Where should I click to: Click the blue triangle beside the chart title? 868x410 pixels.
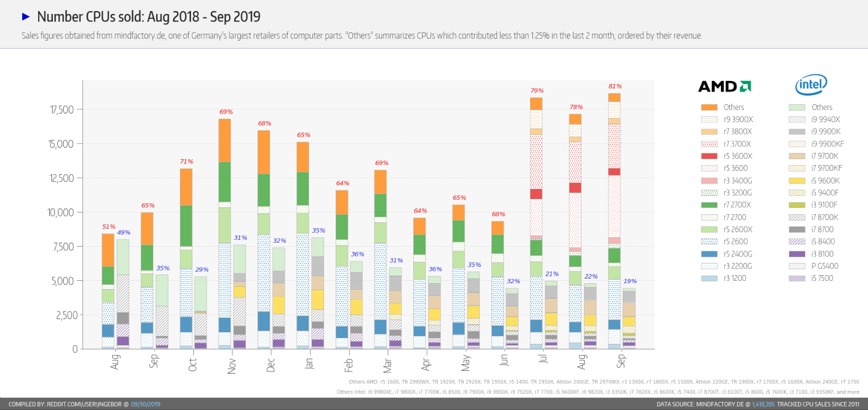click(25, 16)
